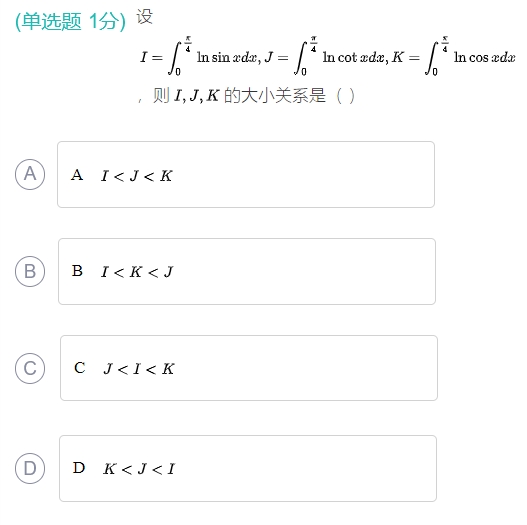Click the "I, J, K" symbols in the question line
Screen dimensions: 527x525
click(197, 96)
